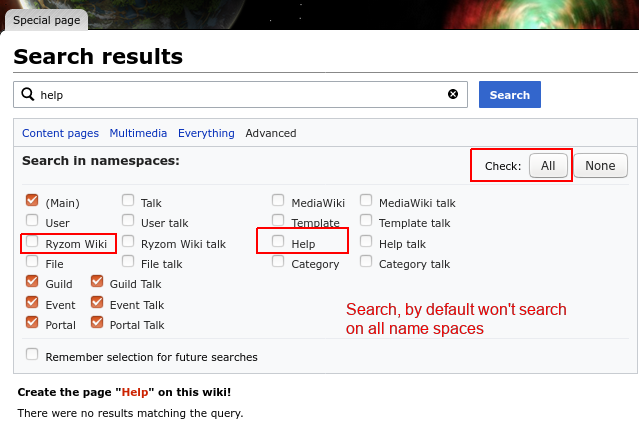The width and height of the screenshot is (639, 436).
Task: Switch to Content pages search profile
Action: (x=60, y=133)
